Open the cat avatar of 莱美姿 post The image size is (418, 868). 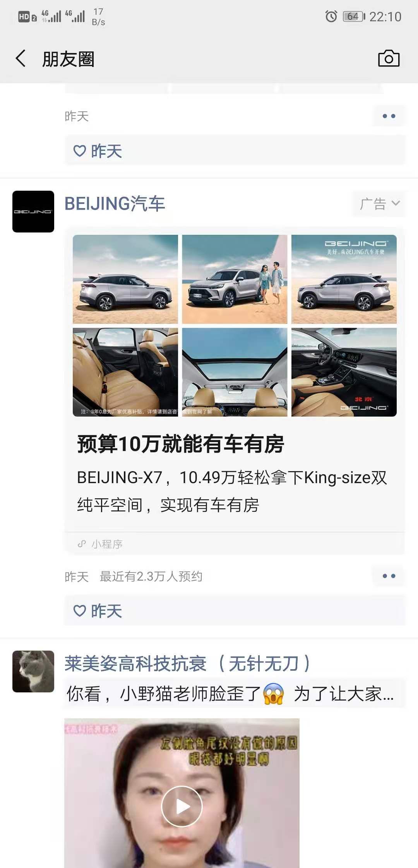[33, 671]
